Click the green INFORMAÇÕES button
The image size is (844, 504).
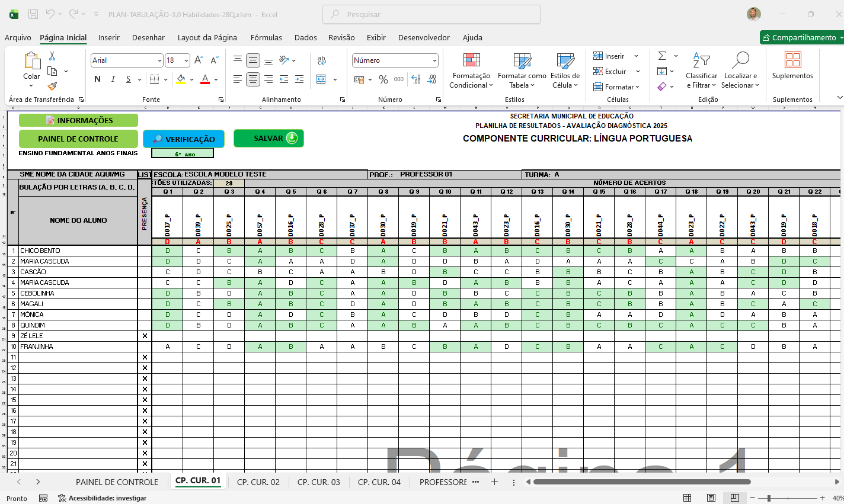[78, 120]
